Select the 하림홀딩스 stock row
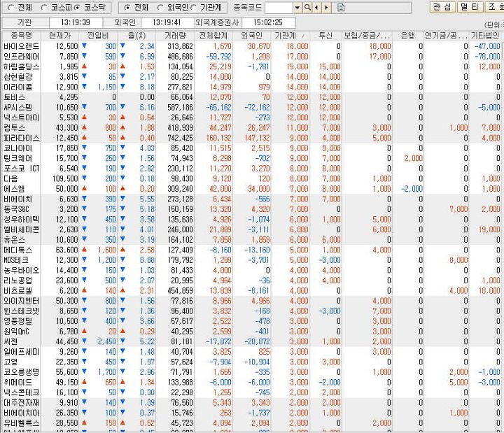The width and height of the screenshot is (504, 433). 252,67
